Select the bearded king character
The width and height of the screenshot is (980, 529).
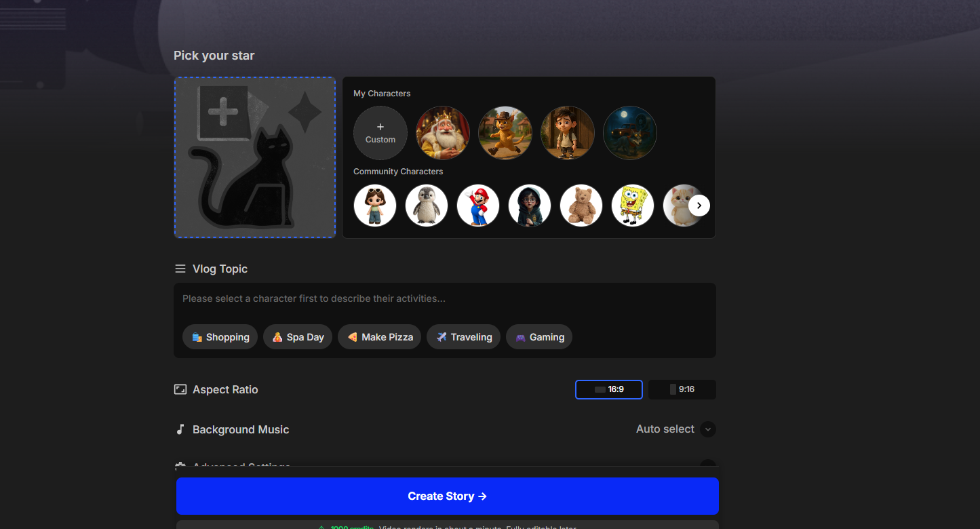point(443,133)
